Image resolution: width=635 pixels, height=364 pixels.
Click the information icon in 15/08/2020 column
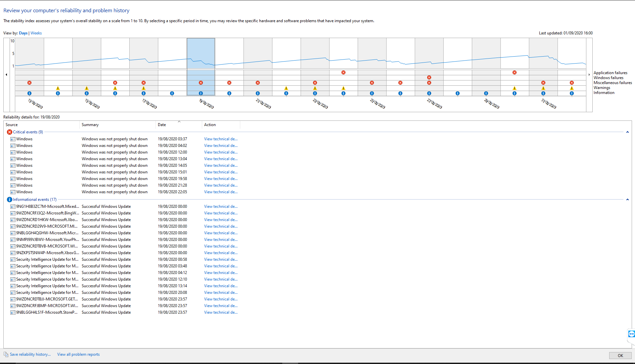[87, 93]
